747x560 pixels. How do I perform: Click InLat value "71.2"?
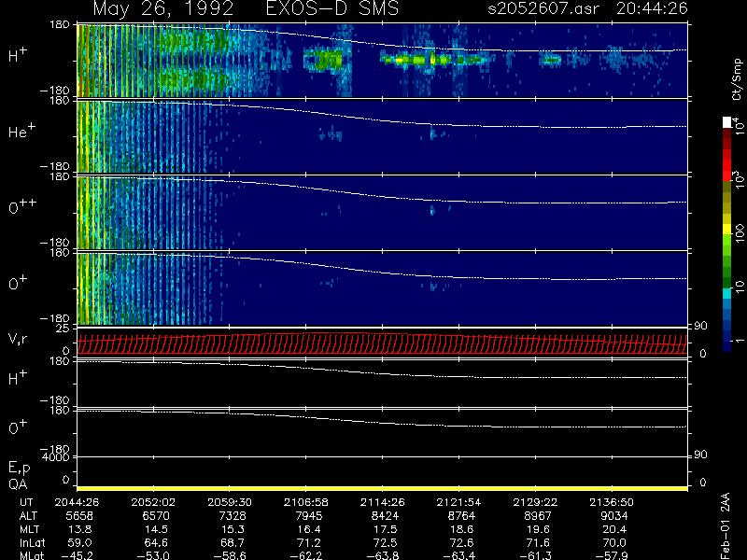309,542
